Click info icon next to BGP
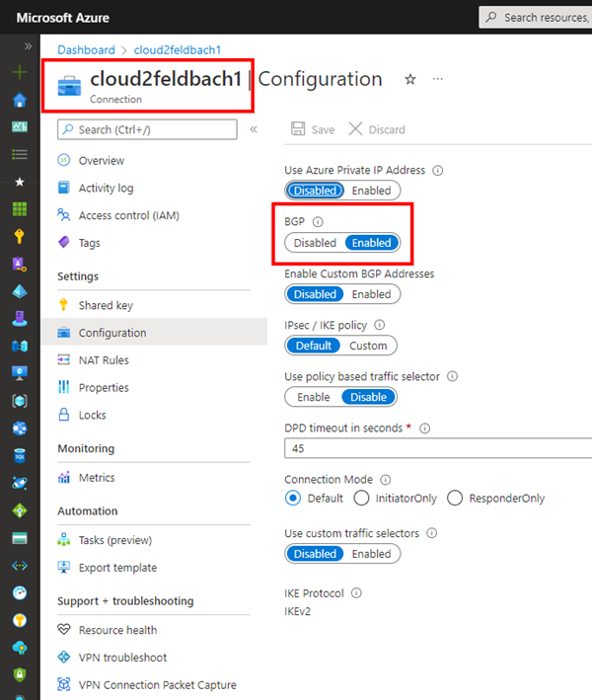Image resolution: width=592 pixels, height=700 pixels. pyautogui.click(x=318, y=222)
